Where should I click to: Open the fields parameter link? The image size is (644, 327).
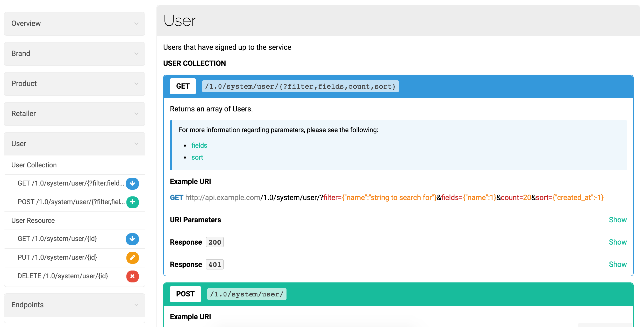pos(199,145)
